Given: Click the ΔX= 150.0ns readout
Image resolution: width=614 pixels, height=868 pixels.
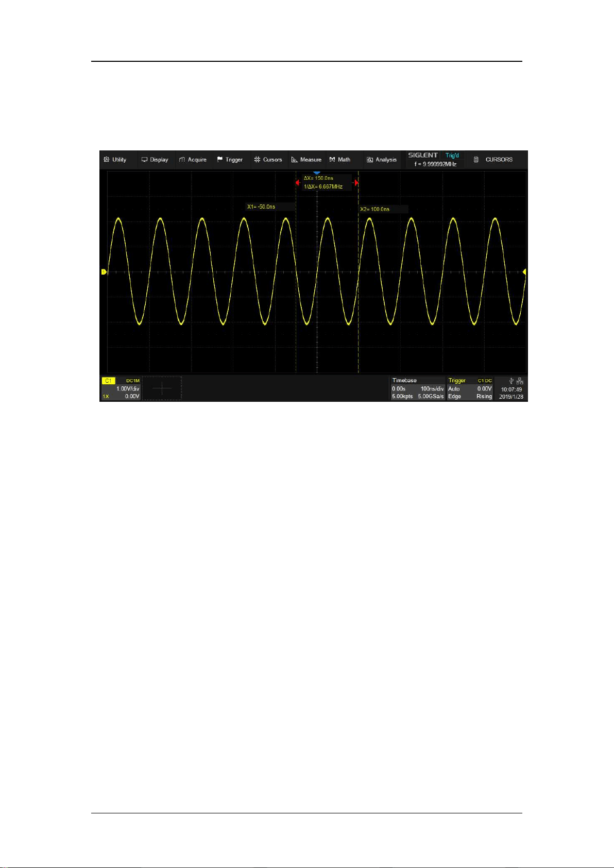Looking at the screenshot, I should (318, 178).
